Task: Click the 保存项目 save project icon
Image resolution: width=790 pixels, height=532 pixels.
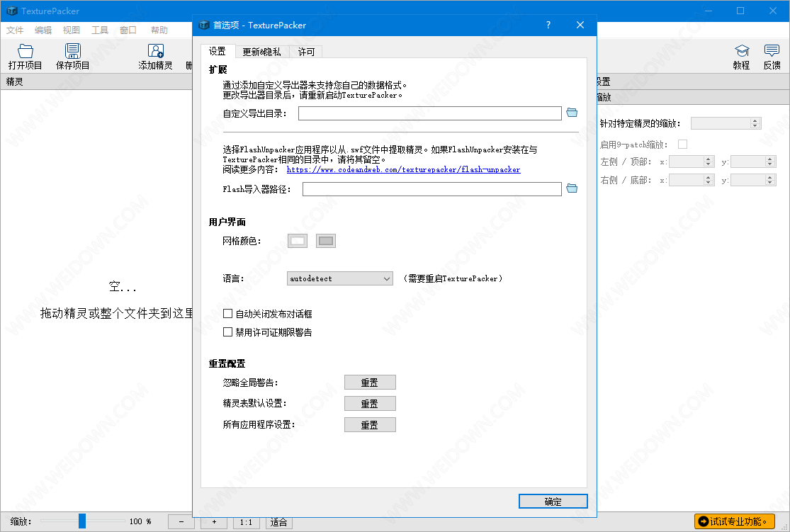Action: (72, 51)
